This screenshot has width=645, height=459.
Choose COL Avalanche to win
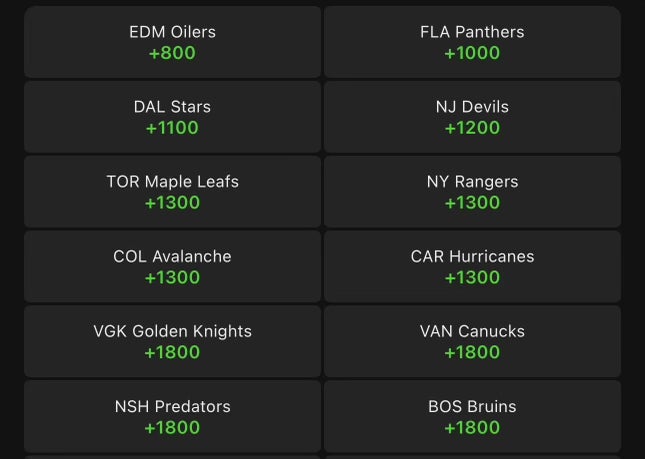click(x=172, y=267)
